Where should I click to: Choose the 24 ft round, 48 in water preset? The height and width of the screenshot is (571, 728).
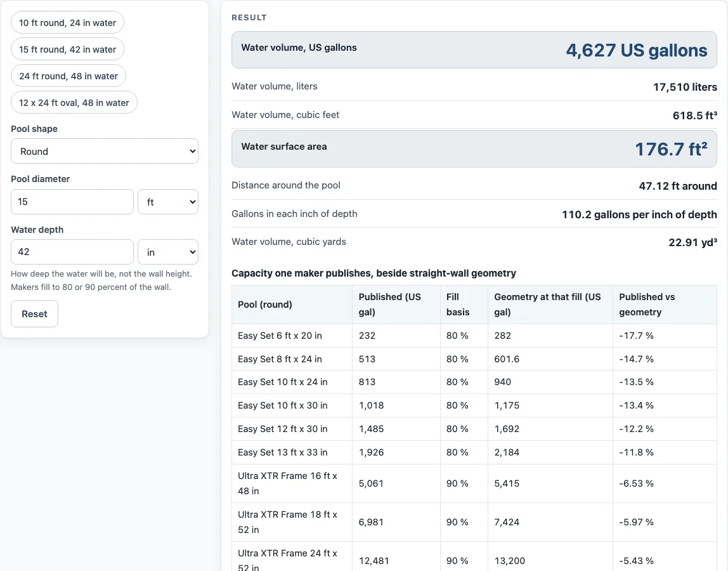[68, 75]
